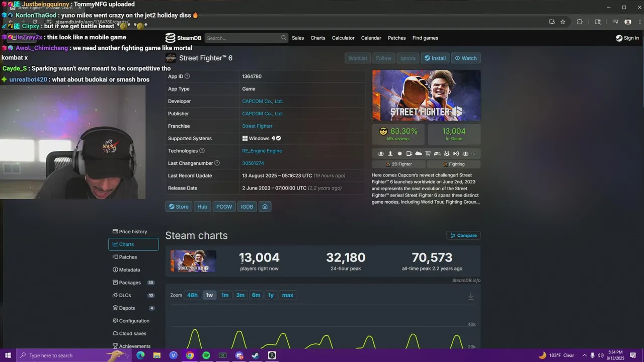Screen dimensions: 644x362
Task: Click the IGDB link button
Action: coord(247,207)
